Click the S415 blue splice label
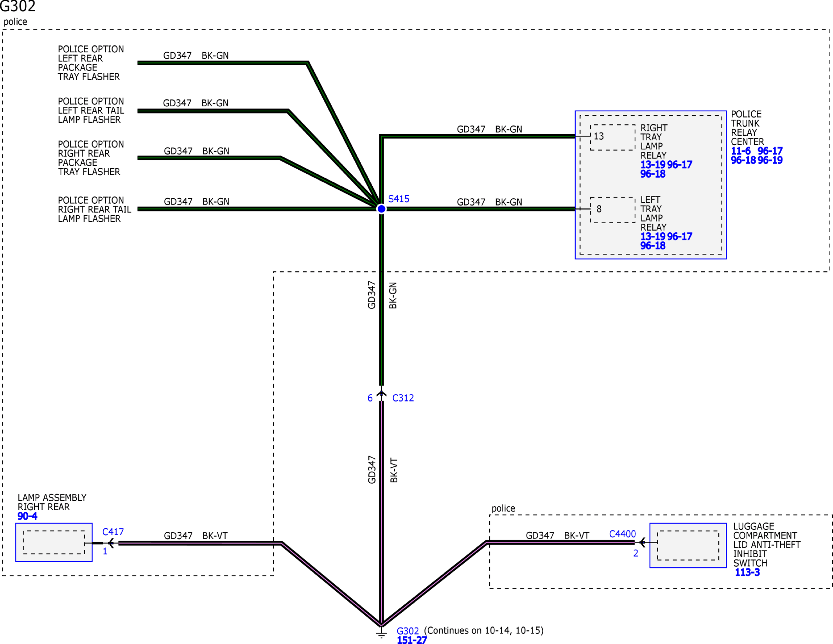The image size is (833, 644). coord(399,199)
